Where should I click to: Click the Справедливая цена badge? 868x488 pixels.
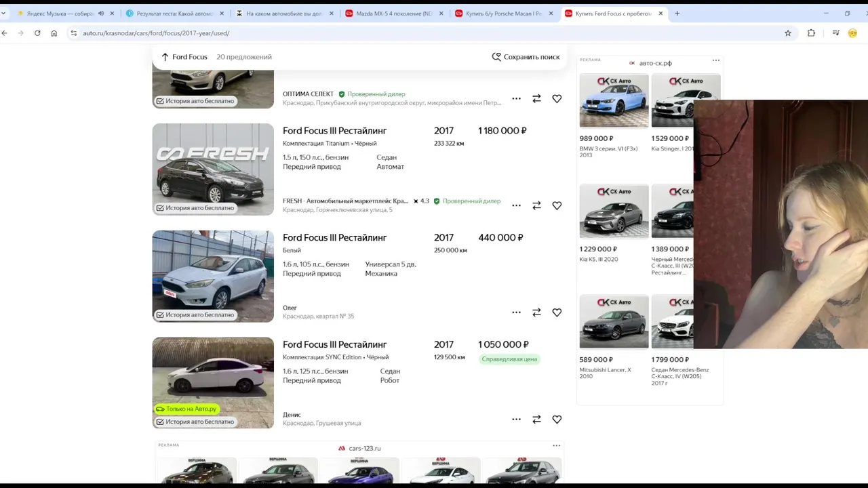coord(509,359)
